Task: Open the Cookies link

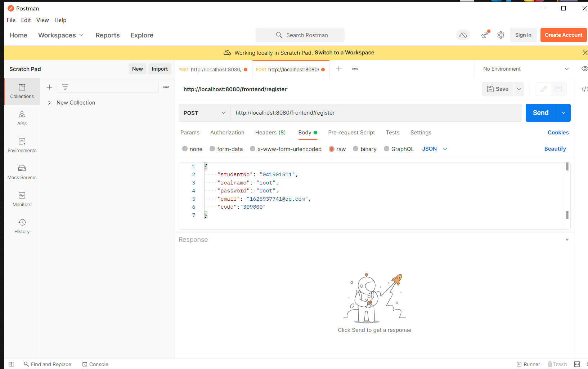Action: point(558,133)
